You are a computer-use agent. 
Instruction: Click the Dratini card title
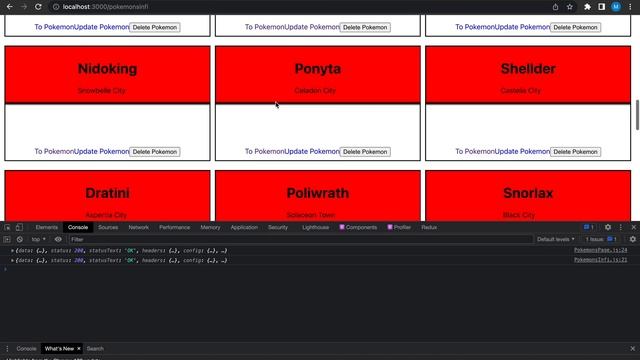click(x=107, y=193)
